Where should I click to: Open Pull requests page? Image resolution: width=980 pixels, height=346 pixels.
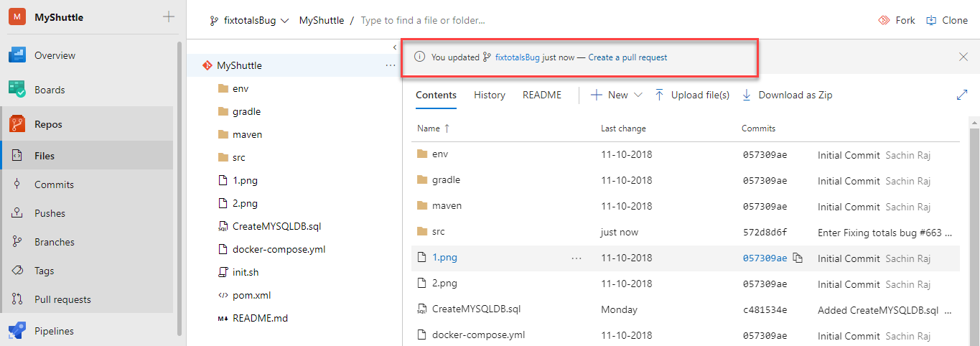click(62, 299)
